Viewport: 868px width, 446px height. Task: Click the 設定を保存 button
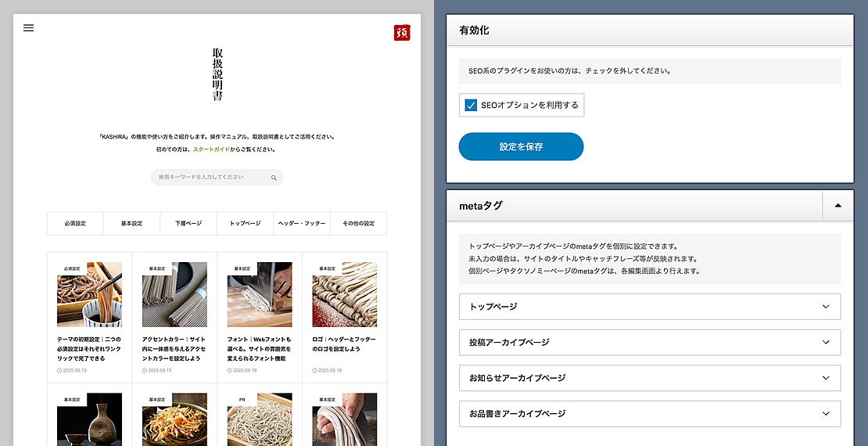[x=521, y=147]
